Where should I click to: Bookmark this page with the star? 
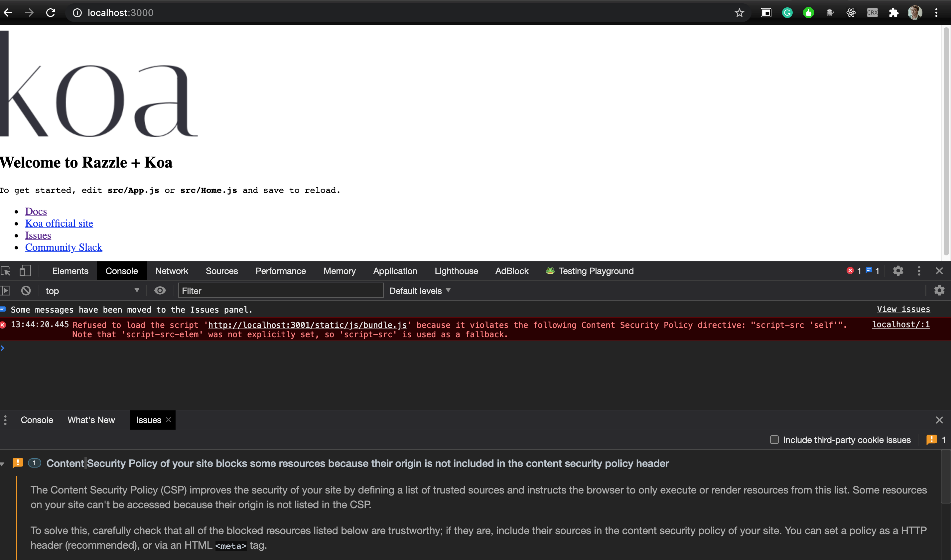(x=739, y=13)
